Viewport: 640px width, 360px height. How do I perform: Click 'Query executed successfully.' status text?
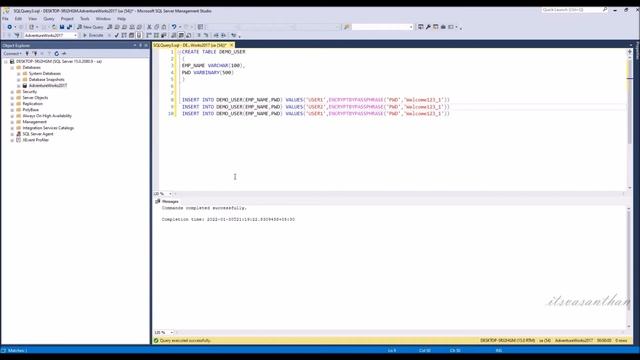tap(185, 340)
